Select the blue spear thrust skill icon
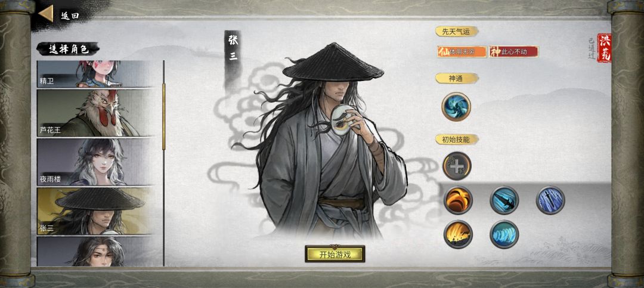Screen dimensions: 644x288 pyautogui.click(x=504, y=200)
